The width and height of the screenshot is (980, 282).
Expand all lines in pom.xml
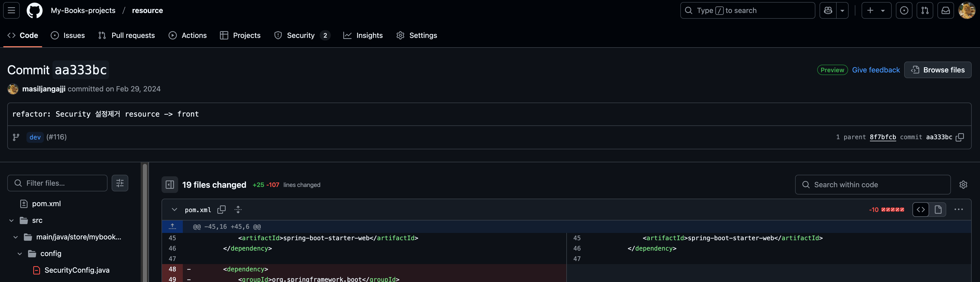(238, 210)
